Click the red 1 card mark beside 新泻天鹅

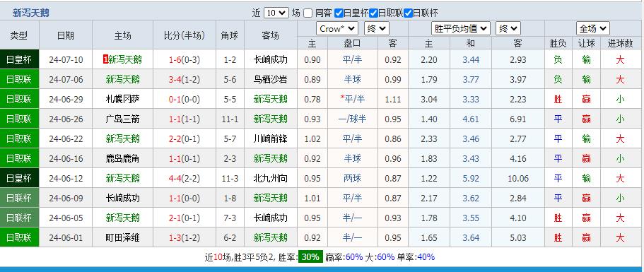pyautogui.click(x=105, y=60)
